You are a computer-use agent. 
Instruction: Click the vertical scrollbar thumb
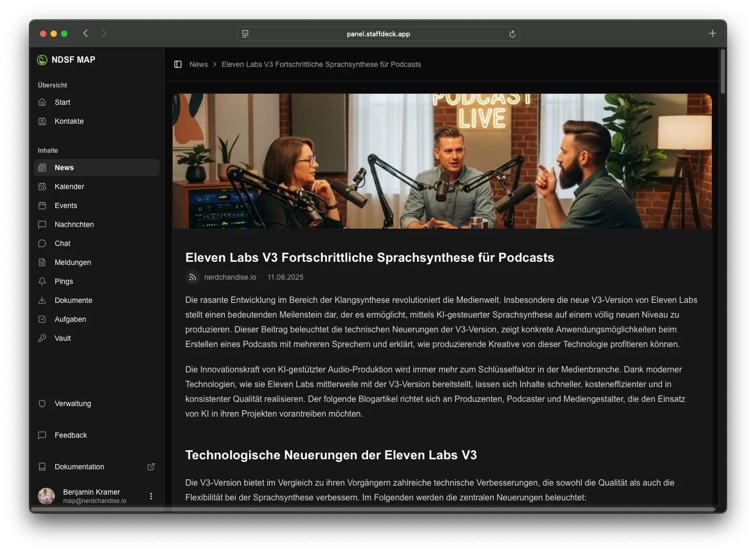tap(723, 71)
